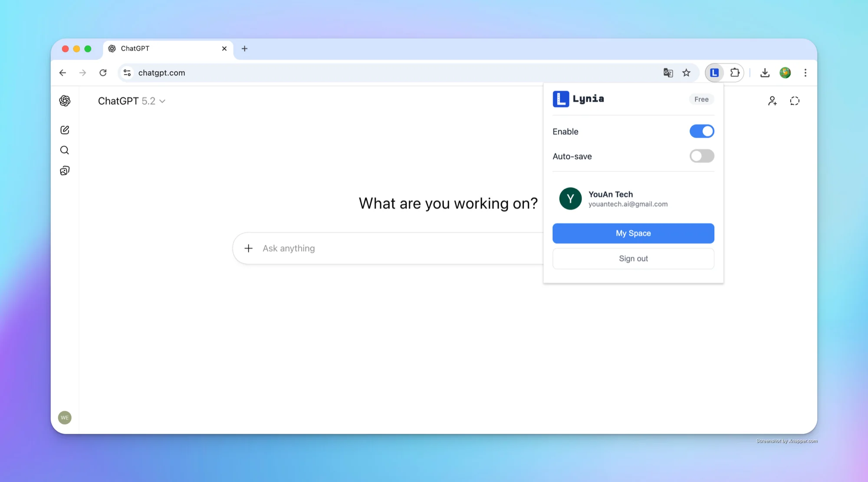Open the Chrome three-dot menu
The width and height of the screenshot is (868, 482).
(x=805, y=73)
